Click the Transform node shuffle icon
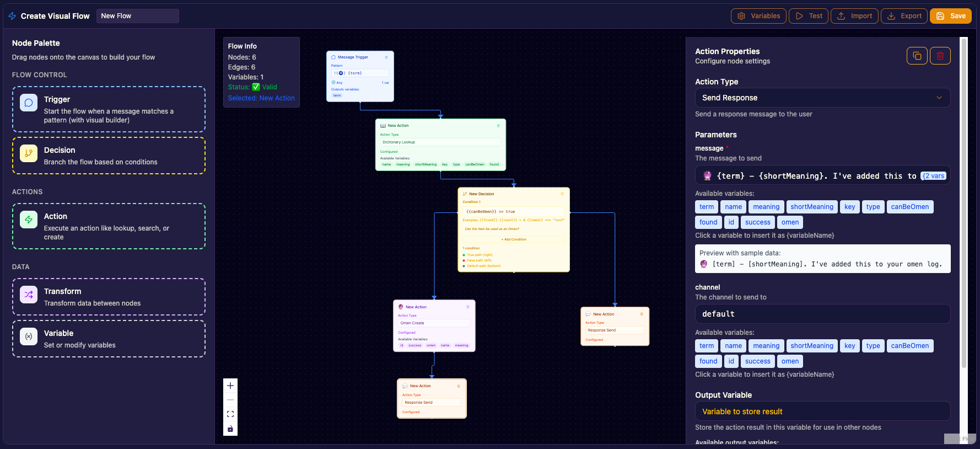Screen dimensions: 980x449 pyautogui.click(x=29, y=295)
